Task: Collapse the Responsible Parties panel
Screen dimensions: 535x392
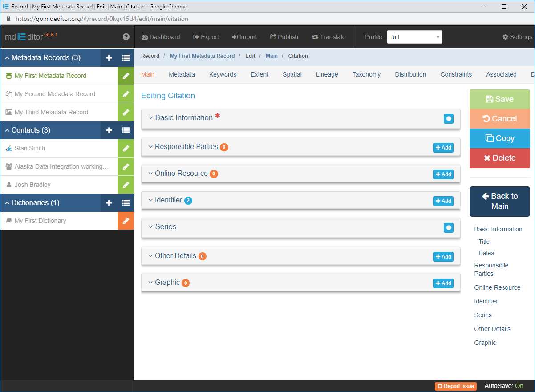Action: [183, 146]
